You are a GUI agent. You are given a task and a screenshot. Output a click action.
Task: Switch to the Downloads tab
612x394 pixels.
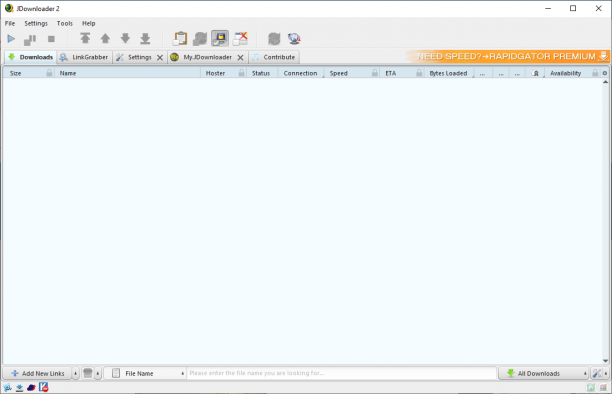click(x=30, y=57)
